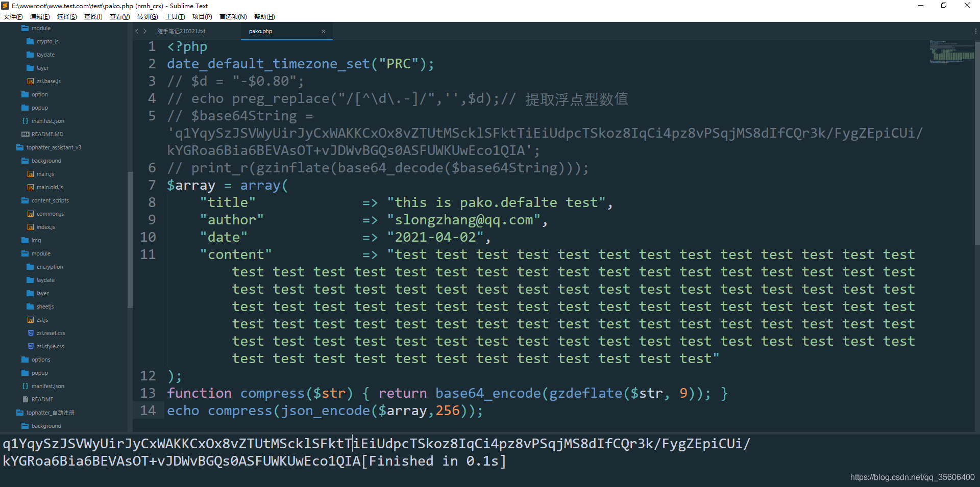Click line number 14 in the gutter

148,411
